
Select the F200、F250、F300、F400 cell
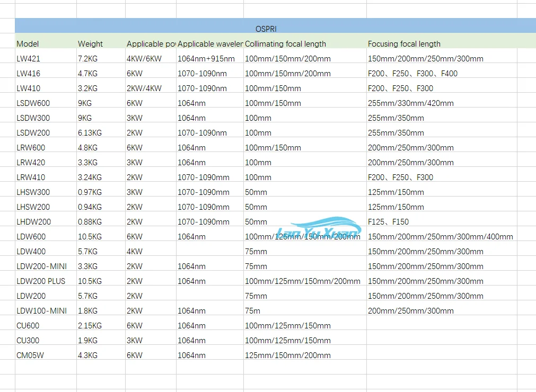coord(442,70)
